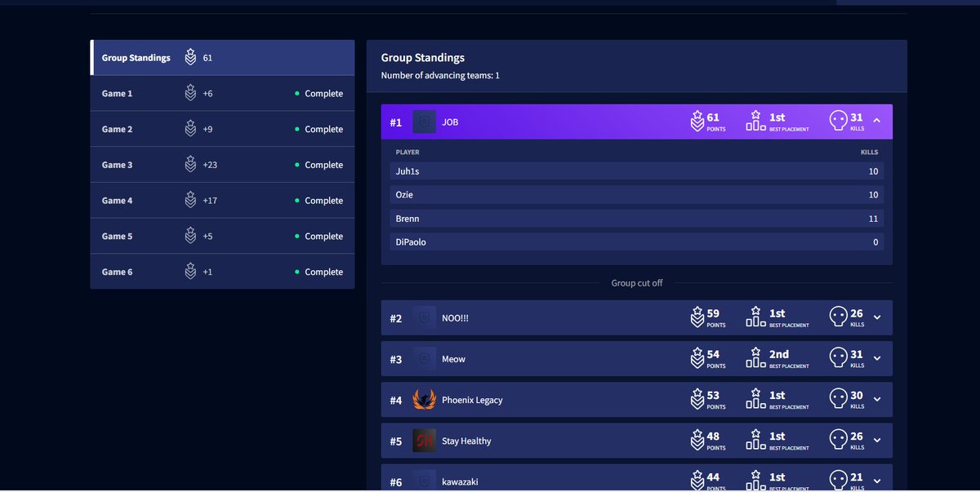Click the kills skull icon for JOB
This screenshot has height=492, width=980.
click(x=838, y=121)
